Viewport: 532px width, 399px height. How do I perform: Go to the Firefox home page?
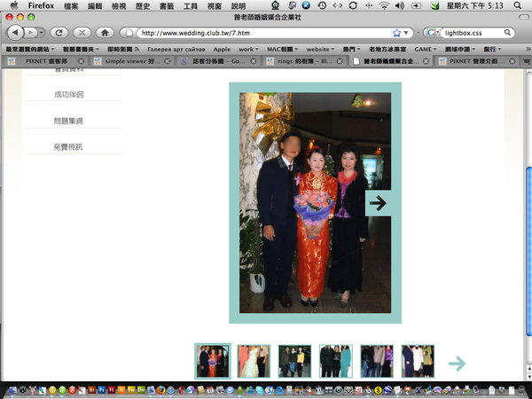pos(105,33)
